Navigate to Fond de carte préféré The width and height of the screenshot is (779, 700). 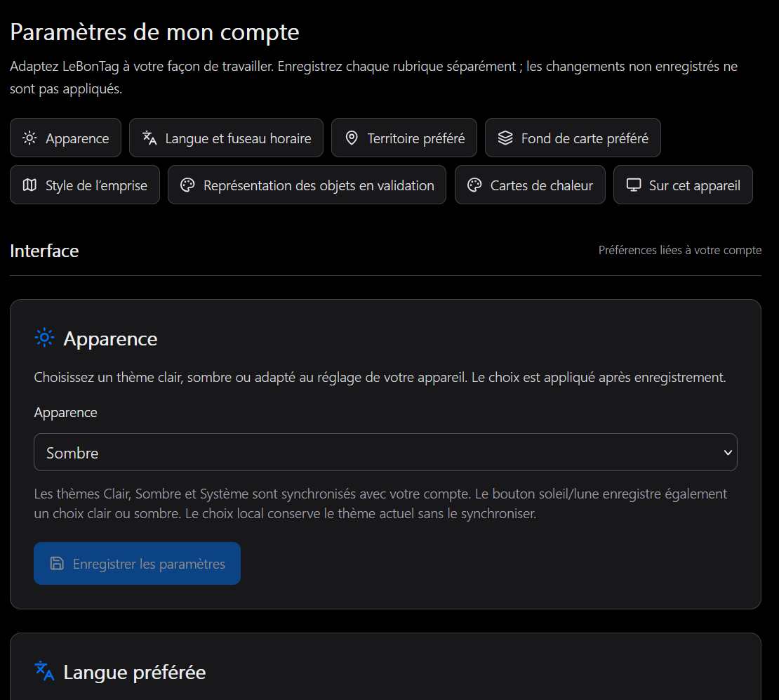click(573, 138)
